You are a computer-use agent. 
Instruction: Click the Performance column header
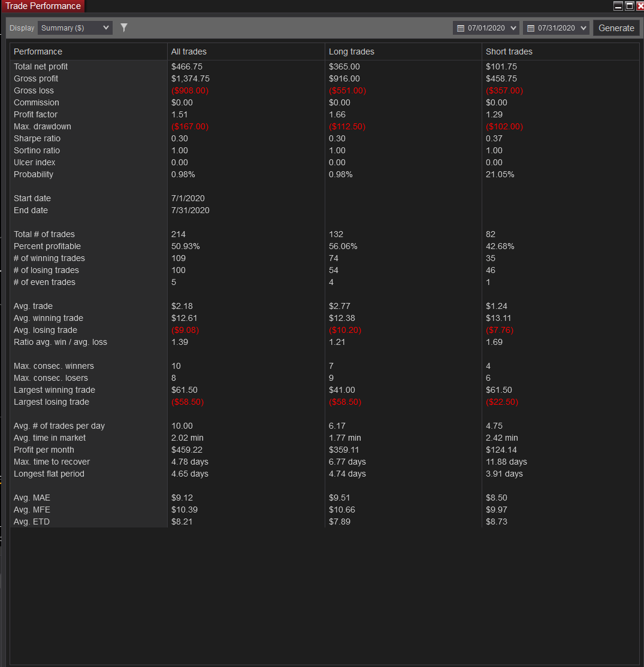pos(38,51)
